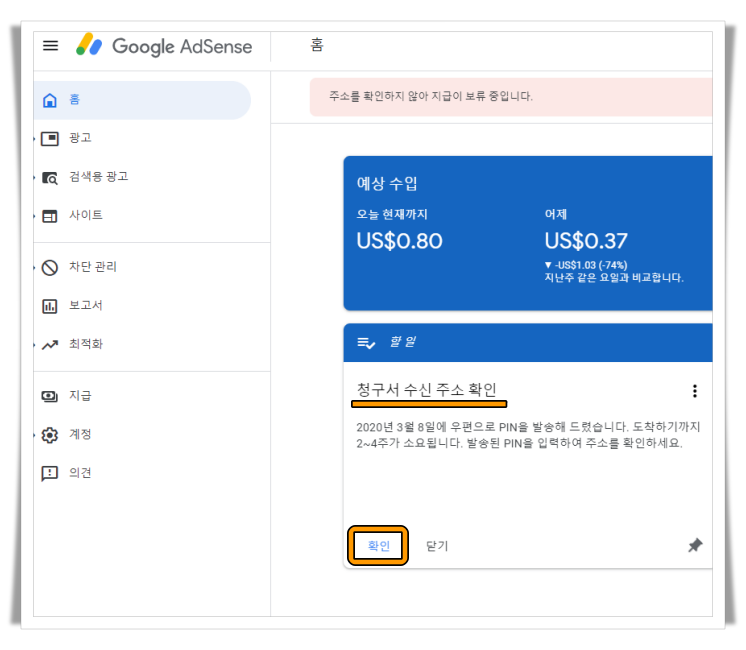Expand the 사이트 submenu arrow

(35, 217)
